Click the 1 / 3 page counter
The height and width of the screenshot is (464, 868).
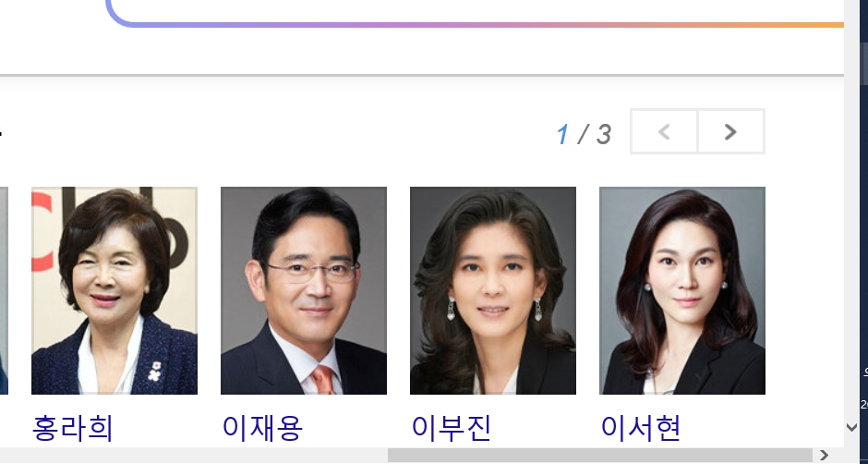pos(584,134)
